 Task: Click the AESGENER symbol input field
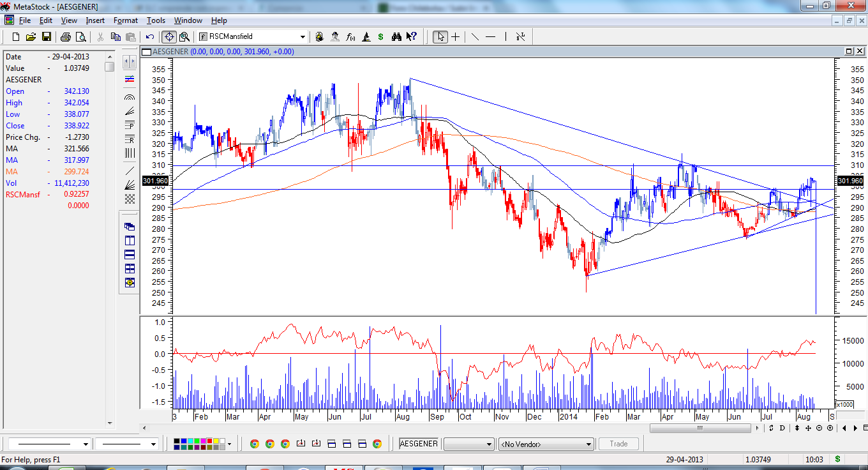pyautogui.click(x=419, y=444)
